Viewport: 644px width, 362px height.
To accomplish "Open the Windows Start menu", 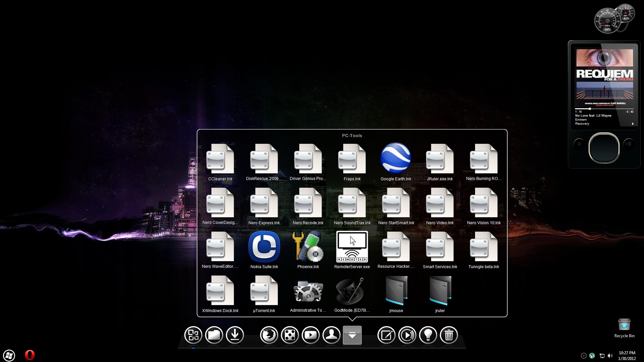I will click(9, 355).
